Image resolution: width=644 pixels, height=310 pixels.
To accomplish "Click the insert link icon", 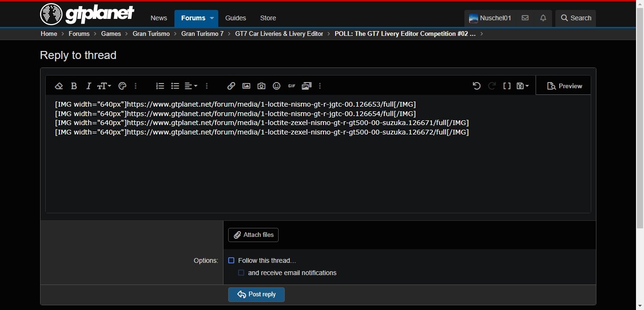I will point(231,86).
